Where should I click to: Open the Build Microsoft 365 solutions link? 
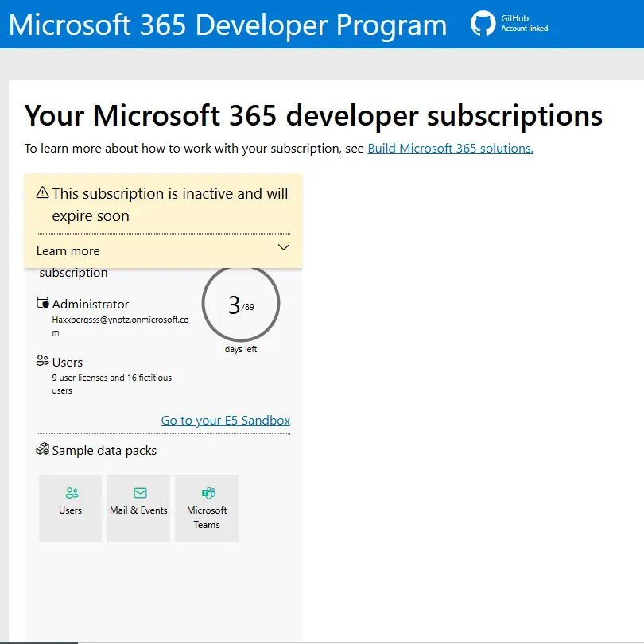point(450,148)
